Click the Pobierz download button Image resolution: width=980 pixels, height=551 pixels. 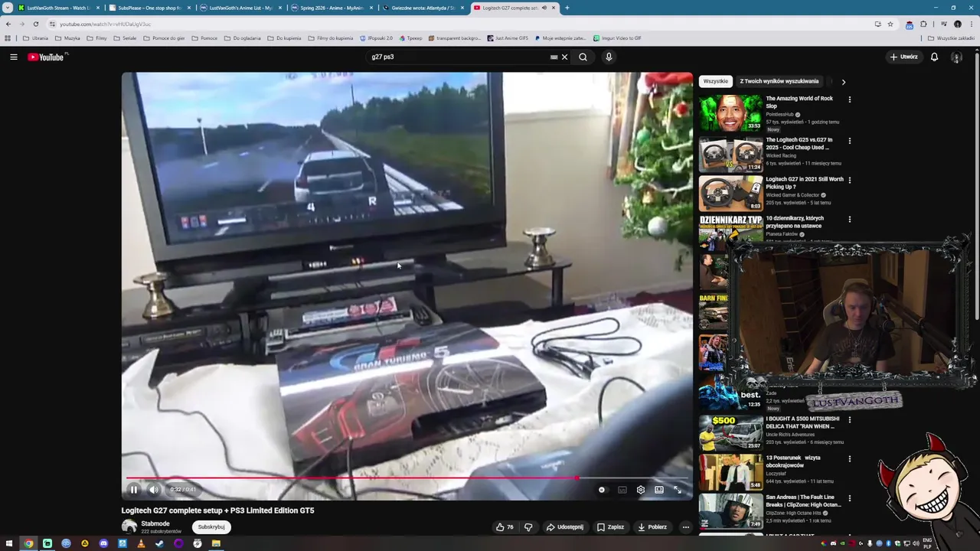652,527
